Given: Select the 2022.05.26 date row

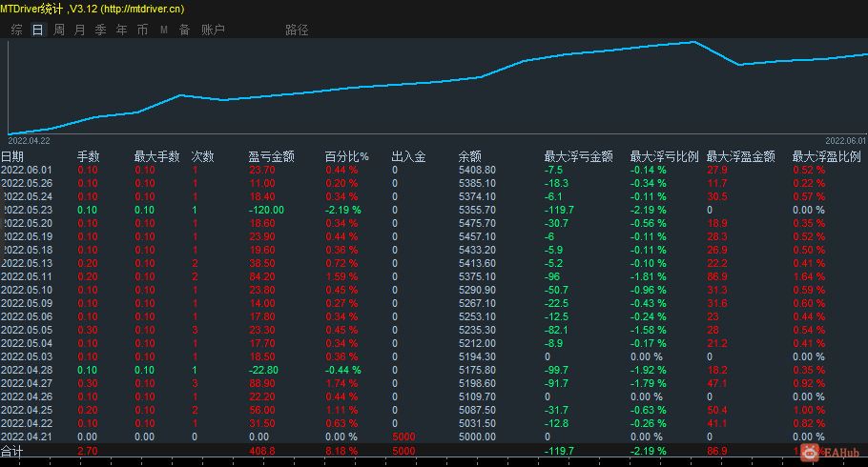Looking at the screenshot, I should (27, 183).
